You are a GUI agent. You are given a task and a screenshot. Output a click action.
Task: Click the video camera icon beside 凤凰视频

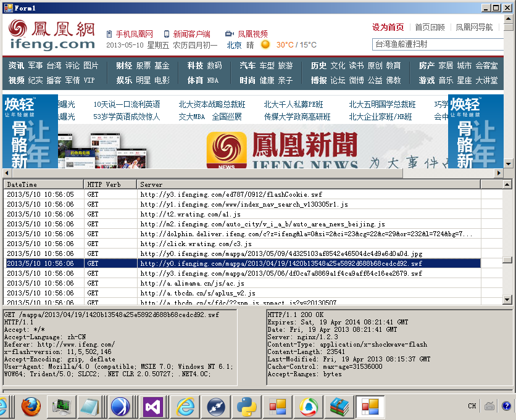229,34
